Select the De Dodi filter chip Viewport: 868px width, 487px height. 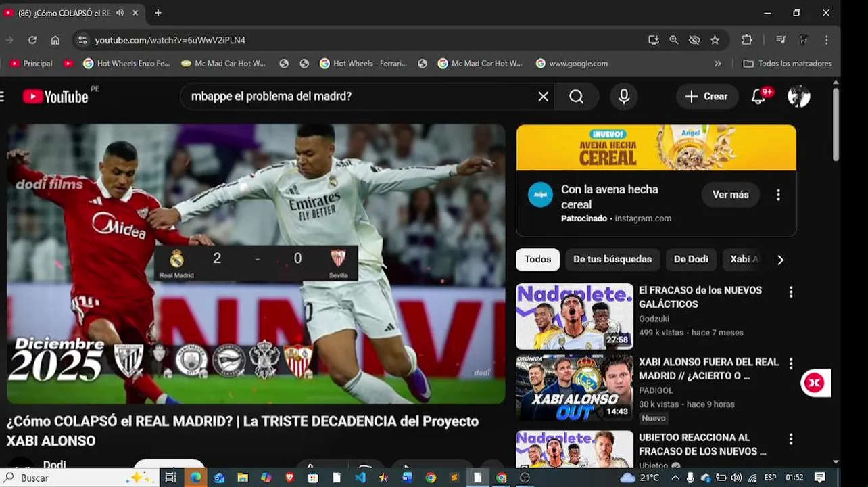691,259
